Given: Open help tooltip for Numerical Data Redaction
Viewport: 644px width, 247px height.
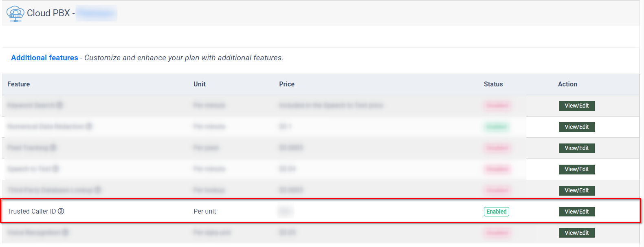Looking at the screenshot, I should coord(89,126).
